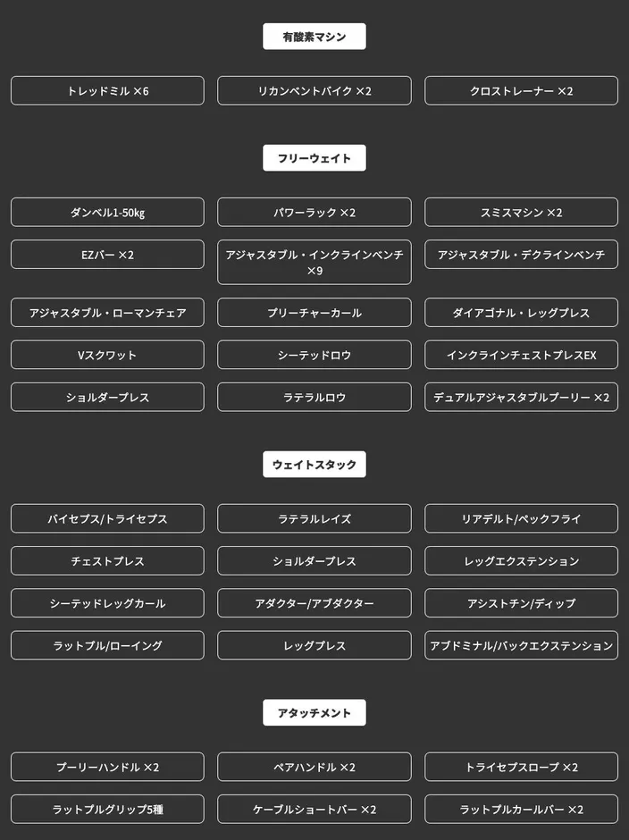Select アジャスタブル・インクラインベンチ ×9
The height and width of the screenshot is (840, 629).
pos(314,262)
